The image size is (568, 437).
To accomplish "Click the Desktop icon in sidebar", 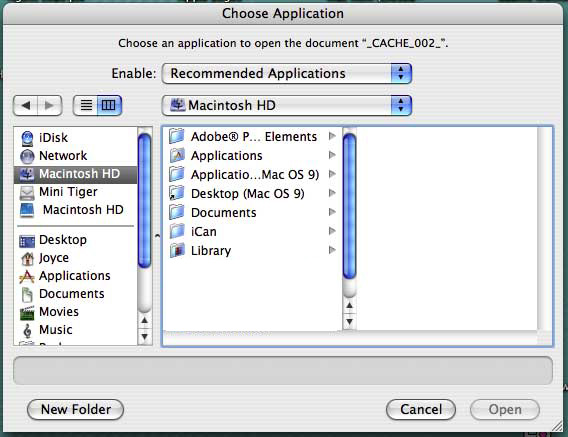I will tap(27, 241).
